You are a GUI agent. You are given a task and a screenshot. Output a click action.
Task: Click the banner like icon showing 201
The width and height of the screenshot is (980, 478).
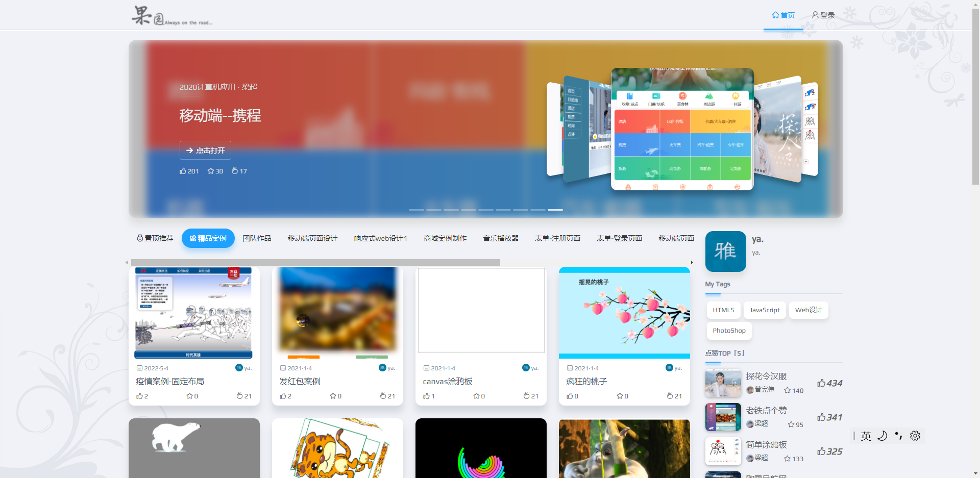click(x=183, y=171)
